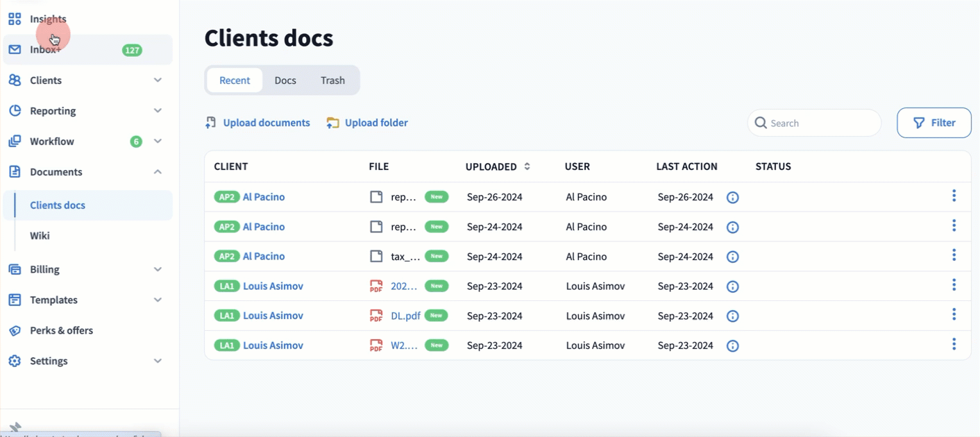Open three-dot menu for first Al Pacino row
The height and width of the screenshot is (437, 980).
(954, 196)
